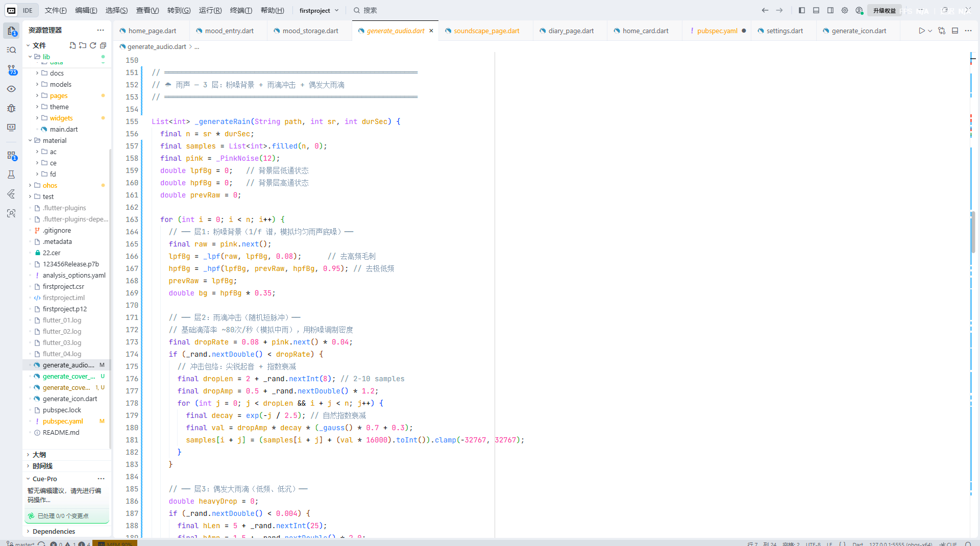Screen dimensions: 980x546
Task: Expand the pages folder
Action: click(x=37, y=95)
